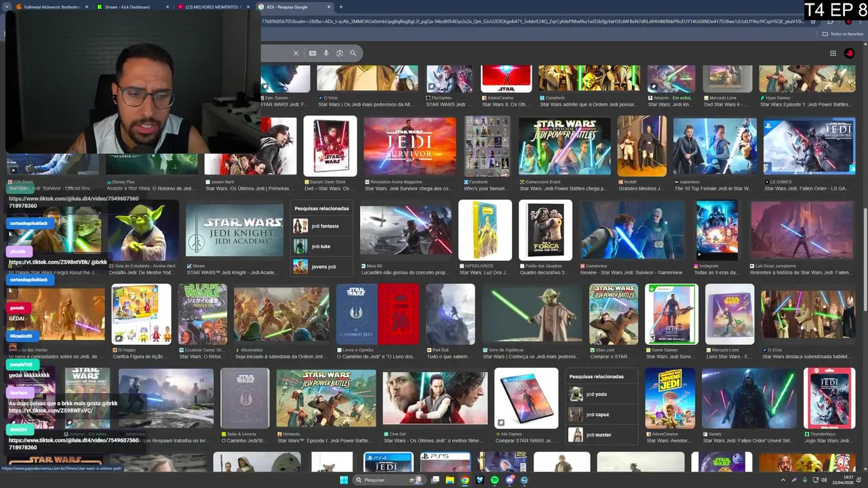Open the Porão dos Quadros decorative image
The height and width of the screenshot is (488, 868).
tap(545, 230)
